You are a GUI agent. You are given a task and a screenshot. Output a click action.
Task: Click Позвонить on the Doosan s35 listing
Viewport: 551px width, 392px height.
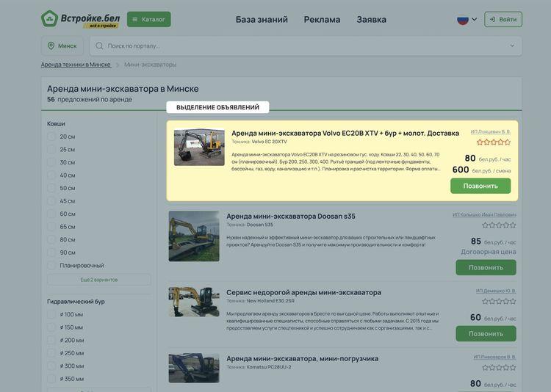[x=486, y=267]
